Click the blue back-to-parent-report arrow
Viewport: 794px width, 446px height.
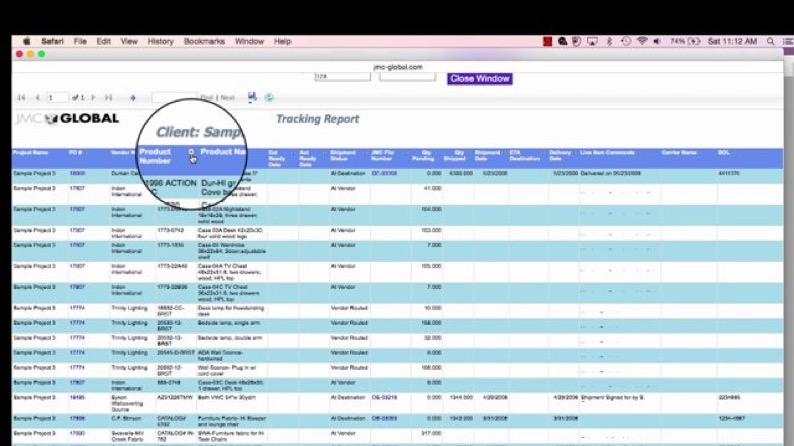click(x=132, y=98)
